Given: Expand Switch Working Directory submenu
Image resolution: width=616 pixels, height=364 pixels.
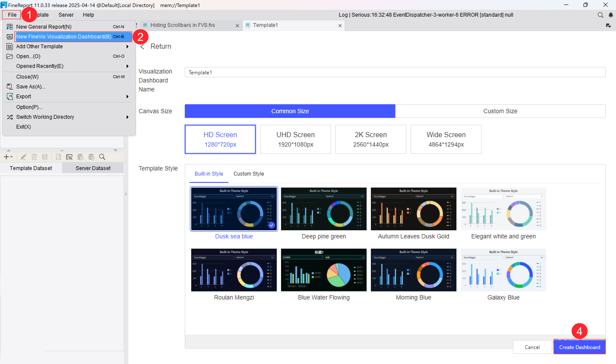Looking at the screenshot, I should point(68,117).
